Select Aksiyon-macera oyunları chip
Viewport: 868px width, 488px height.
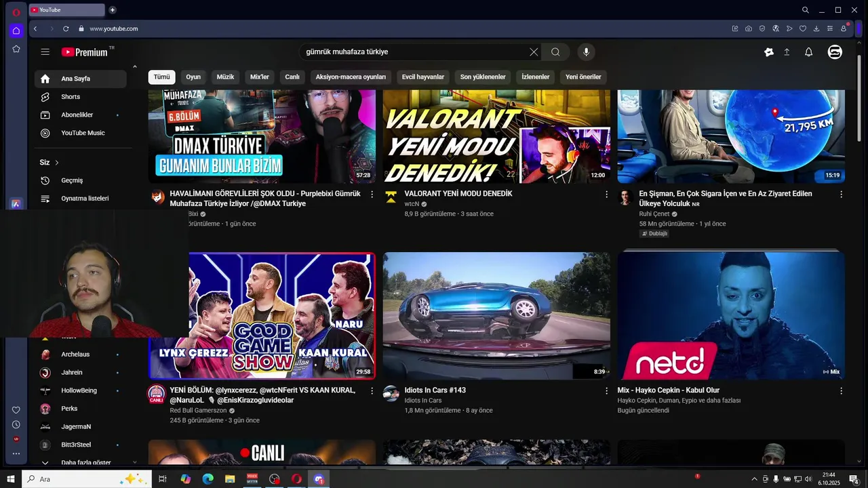tap(351, 77)
